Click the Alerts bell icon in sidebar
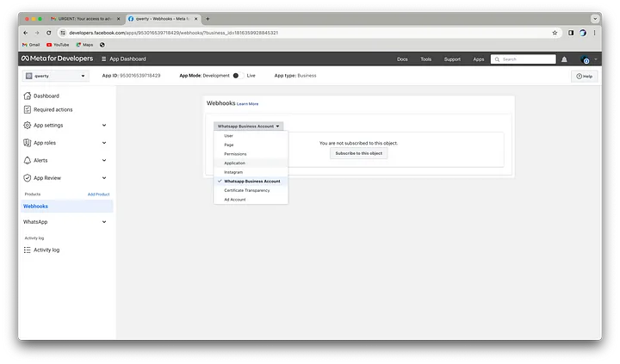The height and width of the screenshot is (364, 620). click(x=28, y=160)
